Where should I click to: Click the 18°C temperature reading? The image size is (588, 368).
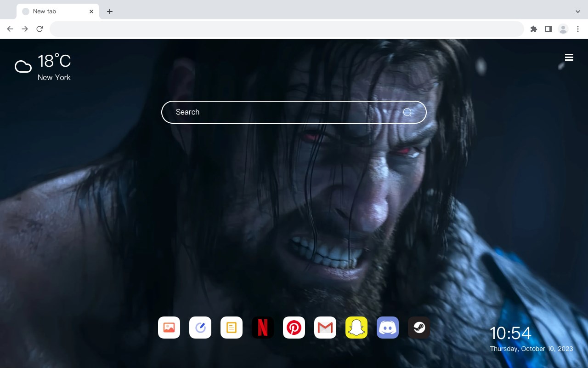[54, 61]
